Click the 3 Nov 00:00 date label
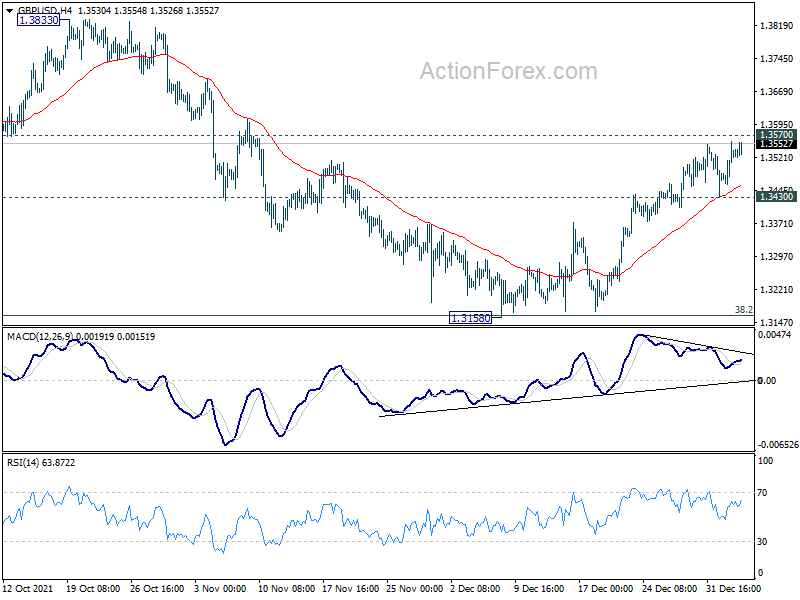 click(221, 589)
